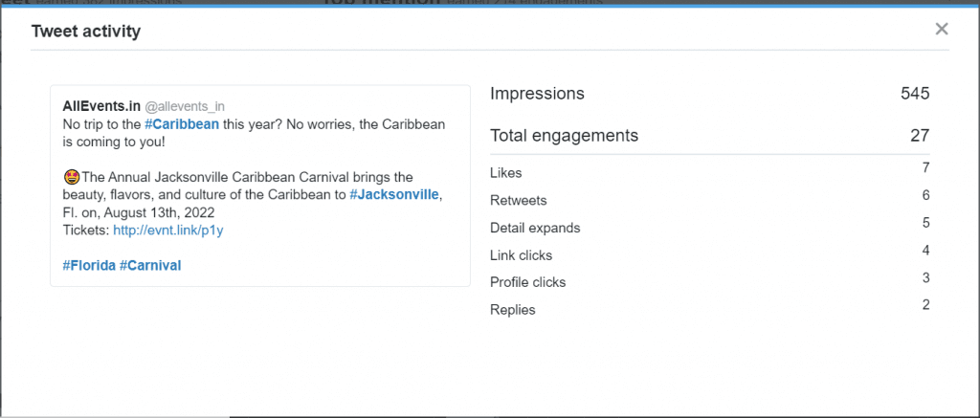Click the Link clicks label
Viewport: 980px width, 418px height.
pyautogui.click(x=521, y=255)
